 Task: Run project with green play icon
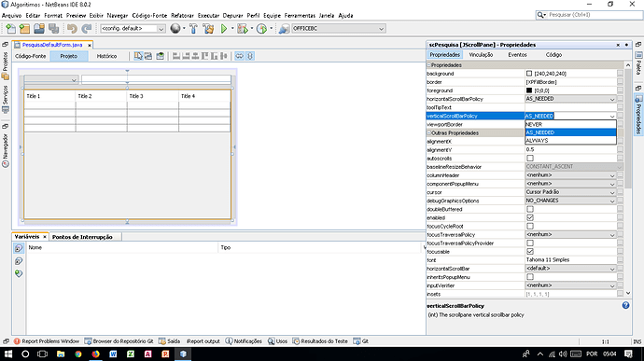(x=224, y=28)
